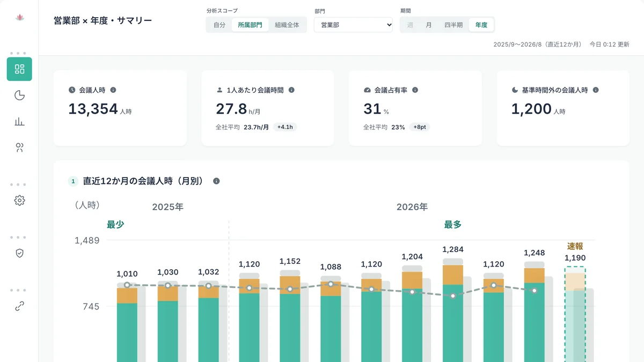Show info for 直近12か月の会議人時 chart
Screen dimensions: 644x362
[x=216, y=181]
